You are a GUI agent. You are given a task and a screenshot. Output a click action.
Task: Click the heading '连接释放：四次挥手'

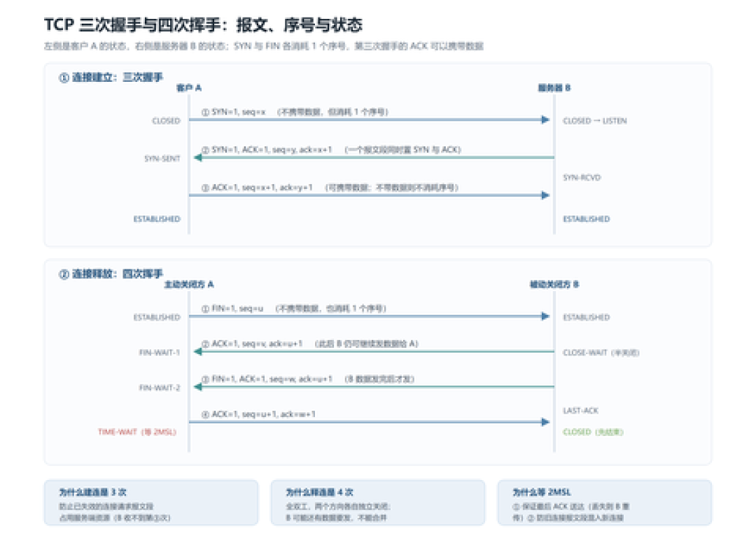pyautogui.click(x=117, y=274)
